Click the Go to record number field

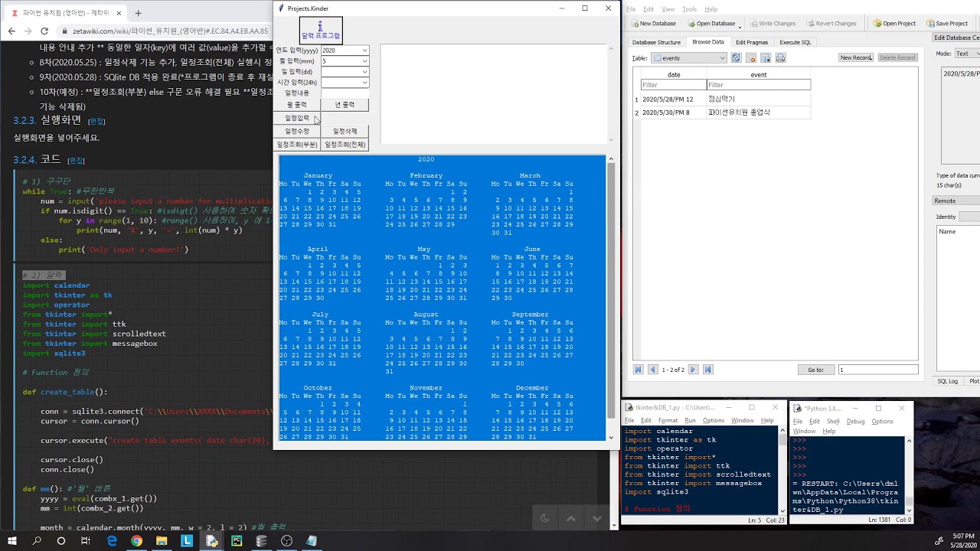click(x=877, y=370)
